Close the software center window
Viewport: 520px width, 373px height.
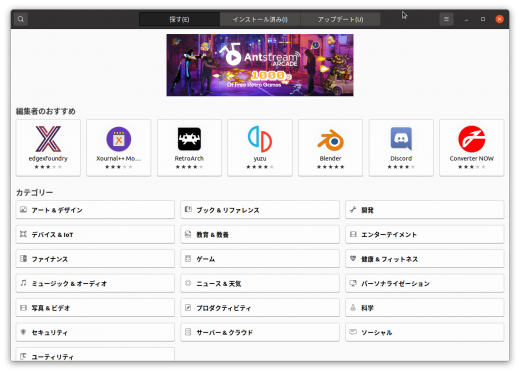[499, 19]
